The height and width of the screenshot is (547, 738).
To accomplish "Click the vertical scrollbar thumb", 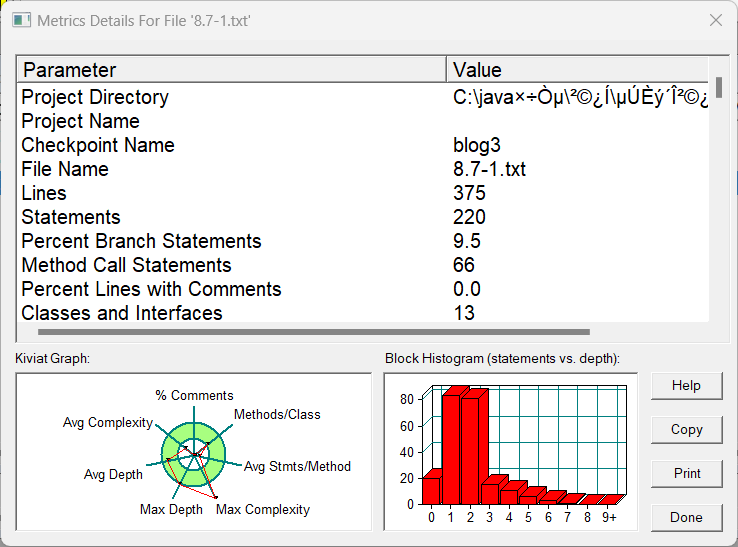I will (x=718, y=88).
